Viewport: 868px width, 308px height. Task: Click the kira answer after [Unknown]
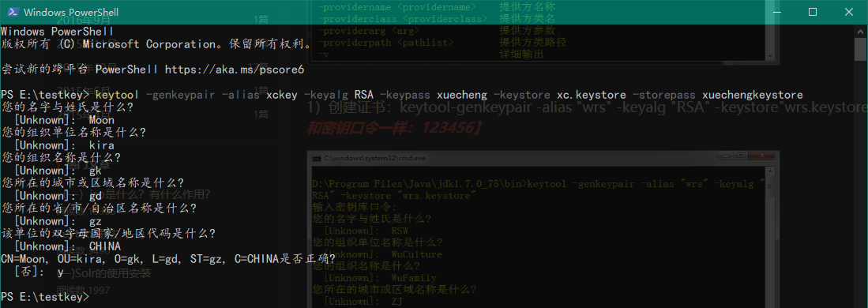point(102,145)
